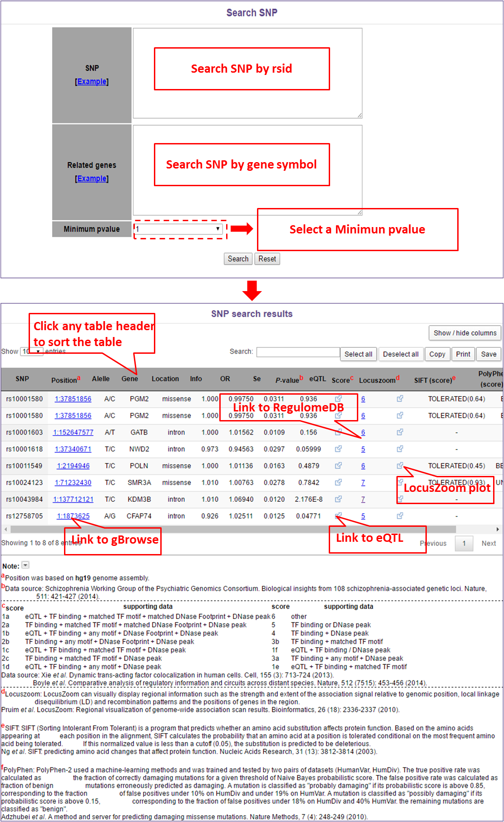Open Show / hide columns menu
This screenshot has height=822, width=504.
(x=465, y=333)
